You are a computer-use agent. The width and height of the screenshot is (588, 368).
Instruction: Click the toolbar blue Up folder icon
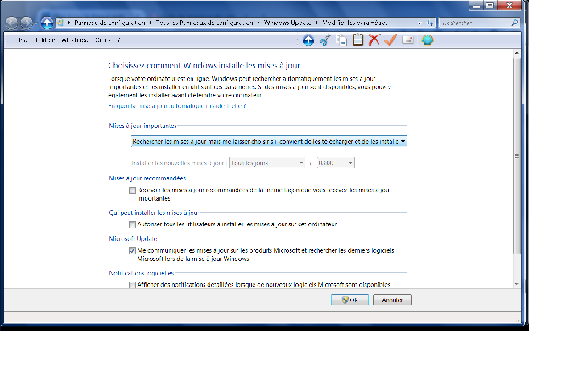tap(308, 40)
